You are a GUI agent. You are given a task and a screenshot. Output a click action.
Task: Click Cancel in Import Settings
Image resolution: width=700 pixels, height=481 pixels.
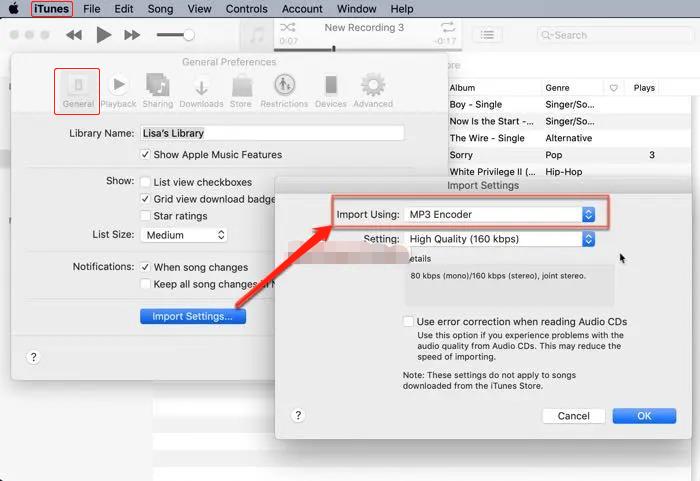[574, 416]
